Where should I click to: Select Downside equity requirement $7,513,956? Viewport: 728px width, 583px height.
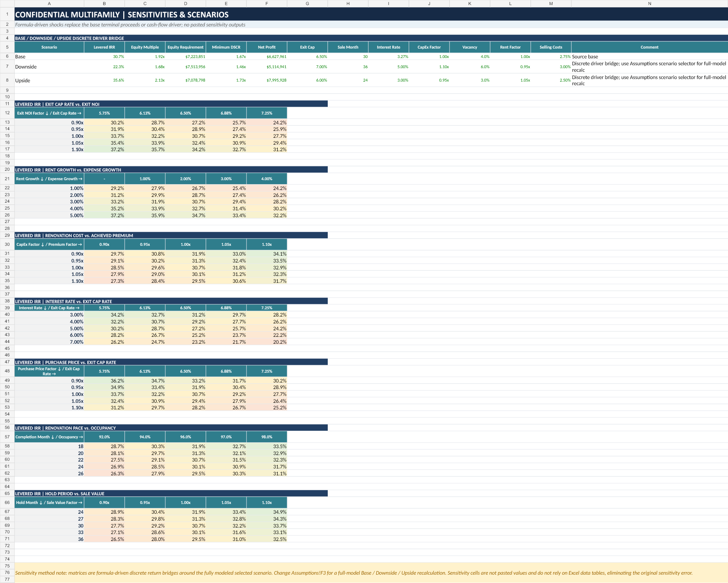point(186,67)
